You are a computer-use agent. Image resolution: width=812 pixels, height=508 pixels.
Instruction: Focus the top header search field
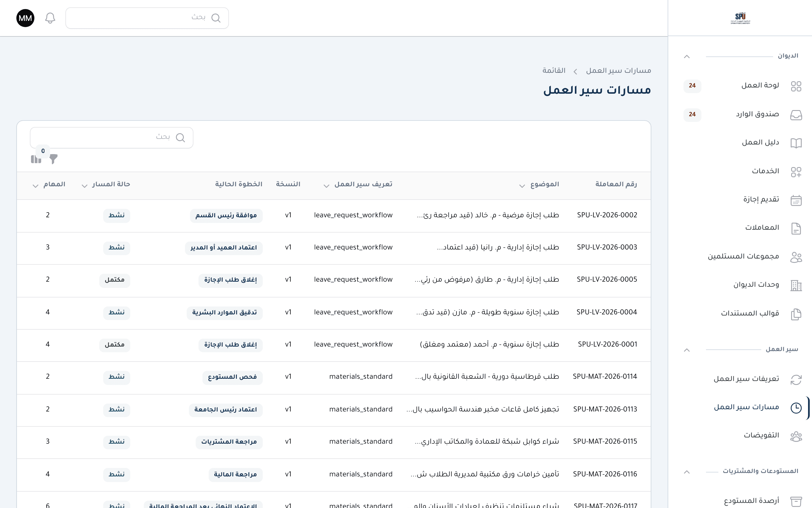click(147, 18)
